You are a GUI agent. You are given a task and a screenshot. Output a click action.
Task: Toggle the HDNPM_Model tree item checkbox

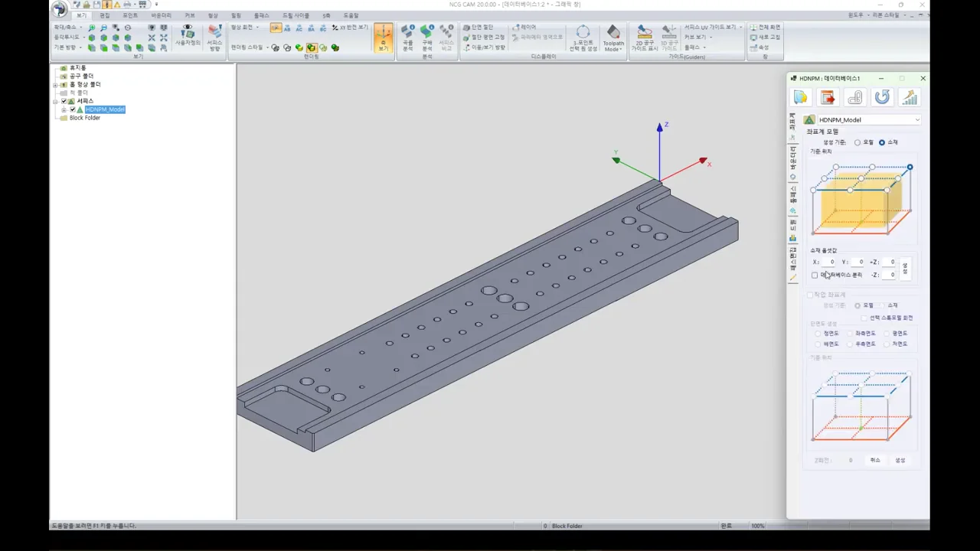click(73, 109)
